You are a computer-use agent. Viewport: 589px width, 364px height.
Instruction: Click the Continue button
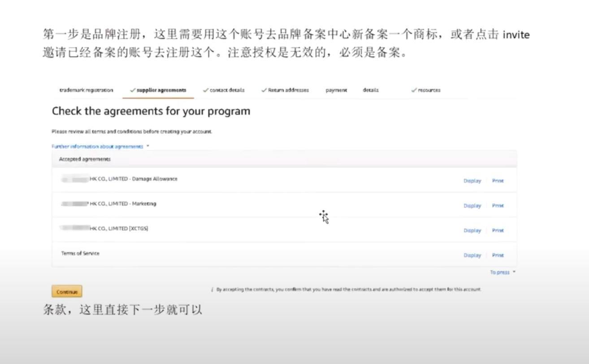point(66,291)
